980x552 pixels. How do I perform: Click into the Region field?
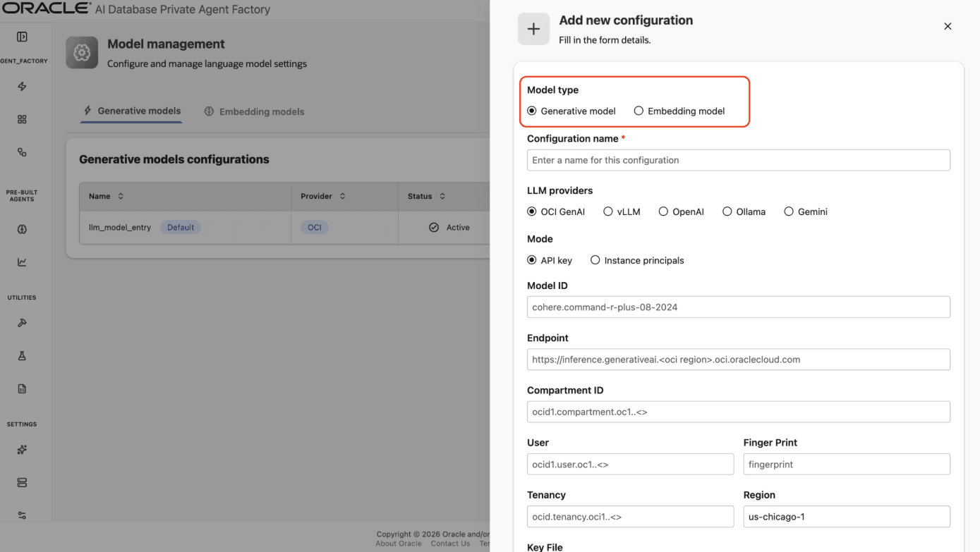tap(847, 517)
